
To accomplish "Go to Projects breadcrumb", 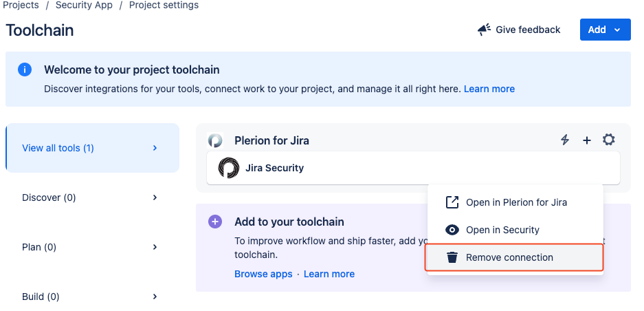I will click(x=21, y=6).
